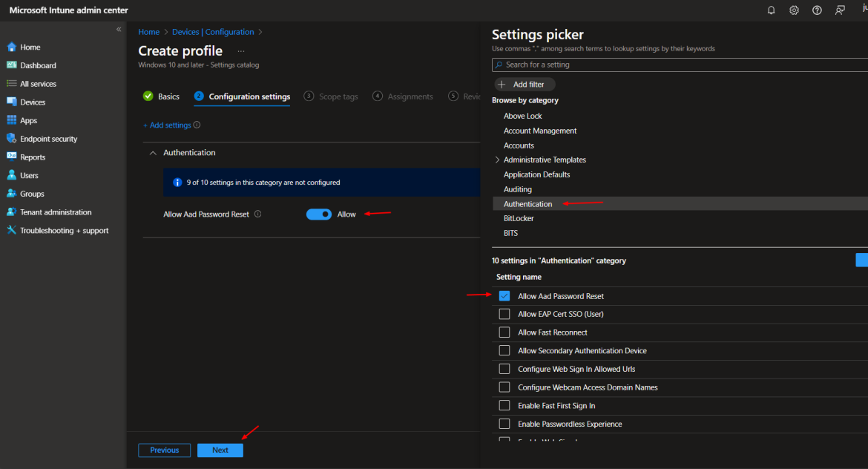Open the settings gear icon
The height and width of the screenshot is (469, 868).
pos(794,10)
